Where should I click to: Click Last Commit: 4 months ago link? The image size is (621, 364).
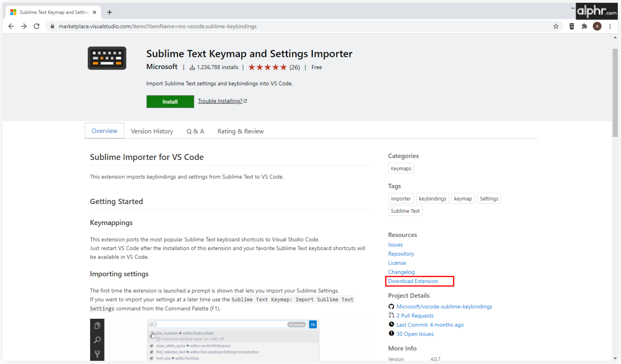pyautogui.click(x=430, y=325)
